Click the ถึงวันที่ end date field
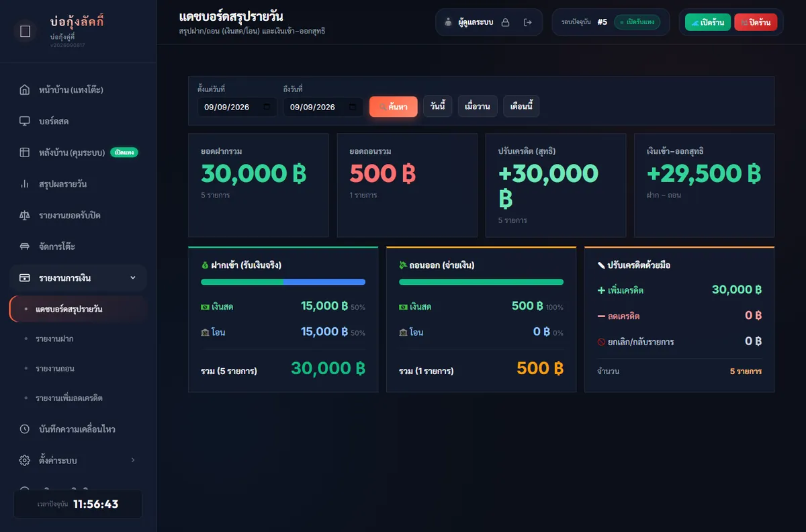806x532 pixels. click(323, 107)
